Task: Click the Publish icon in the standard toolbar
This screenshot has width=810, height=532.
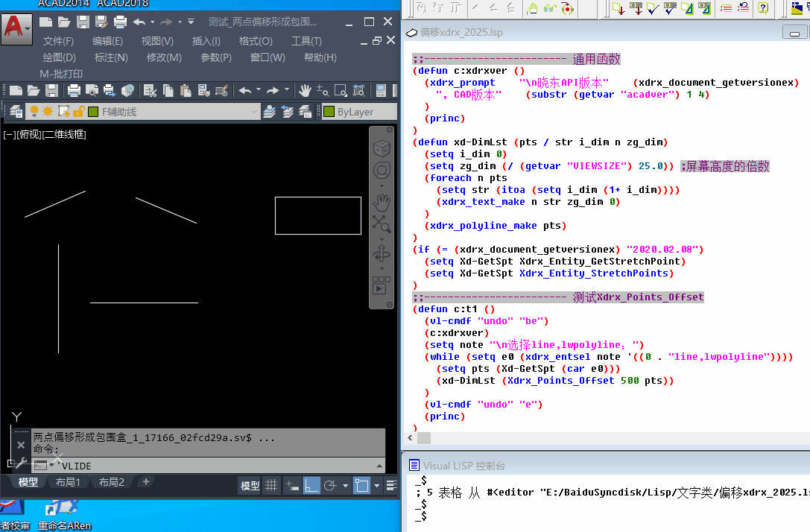Action: pos(109,91)
